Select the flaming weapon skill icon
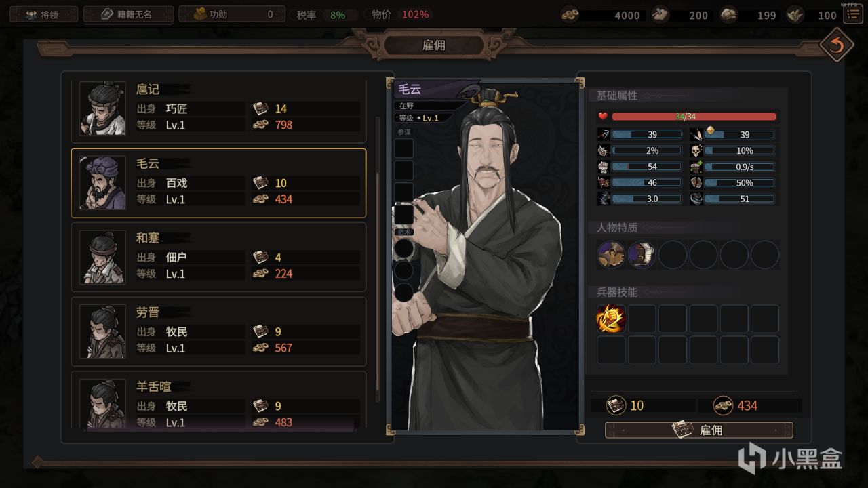This screenshot has height=488, width=868. [611, 319]
